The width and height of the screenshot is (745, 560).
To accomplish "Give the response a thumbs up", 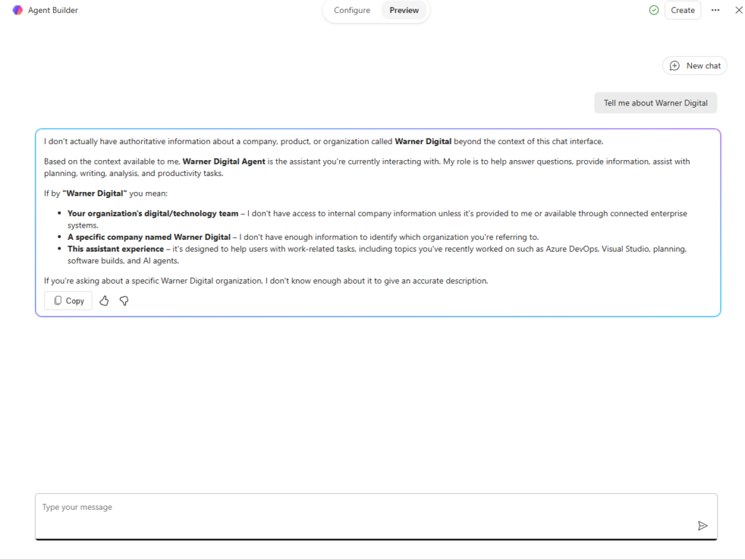I will pos(104,300).
